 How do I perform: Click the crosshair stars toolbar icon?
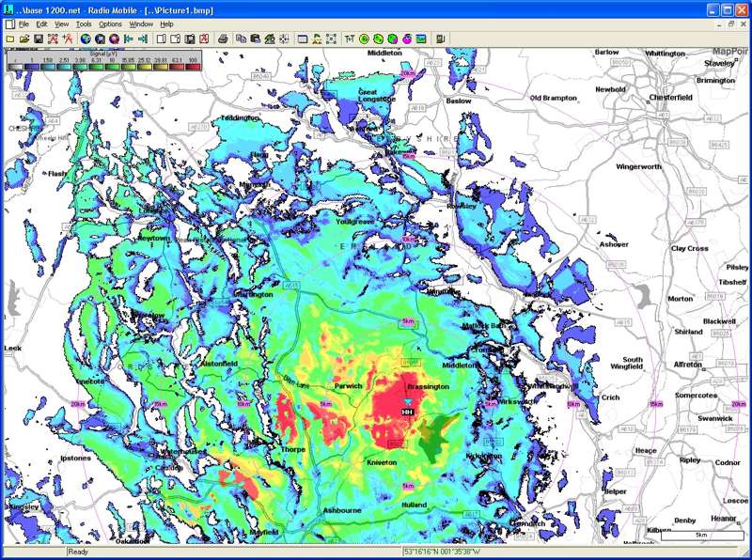pos(284,39)
